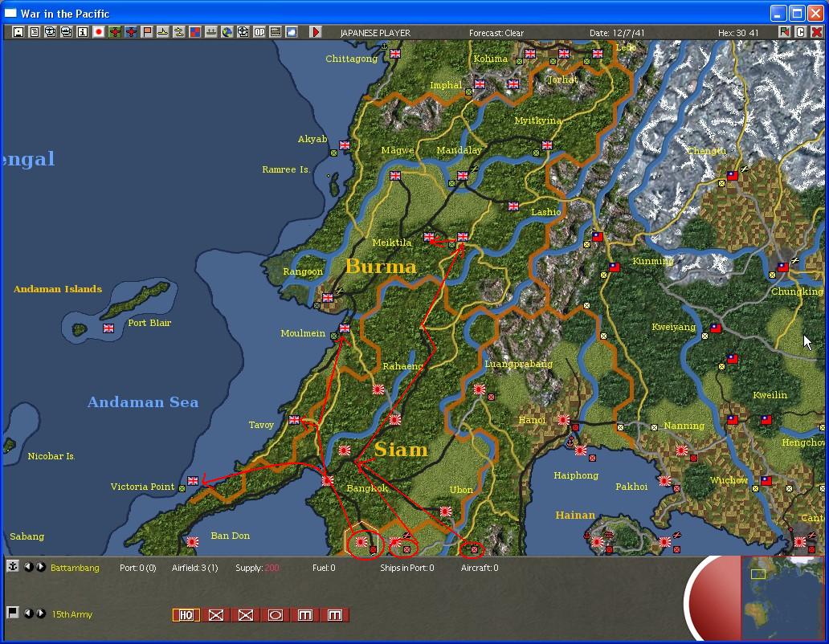Click the 'Fuel: 0' text
Image resolution: width=829 pixels, height=644 pixels.
point(324,568)
